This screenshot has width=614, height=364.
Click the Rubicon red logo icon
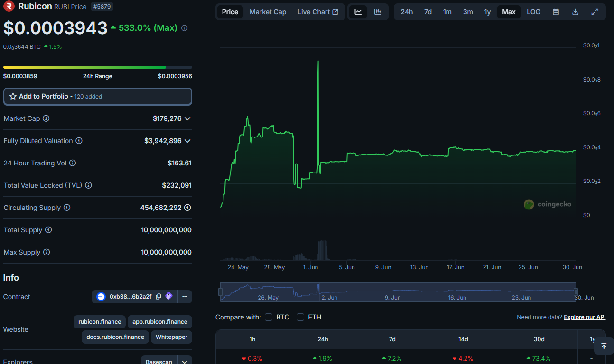click(9, 7)
